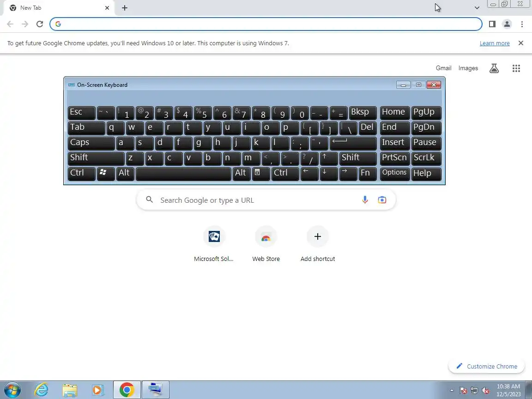Image resolution: width=532 pixels, height=399 pixels.
Task: Toggle the right Ctrl key on the keyboard
Action: pos(285,174)
